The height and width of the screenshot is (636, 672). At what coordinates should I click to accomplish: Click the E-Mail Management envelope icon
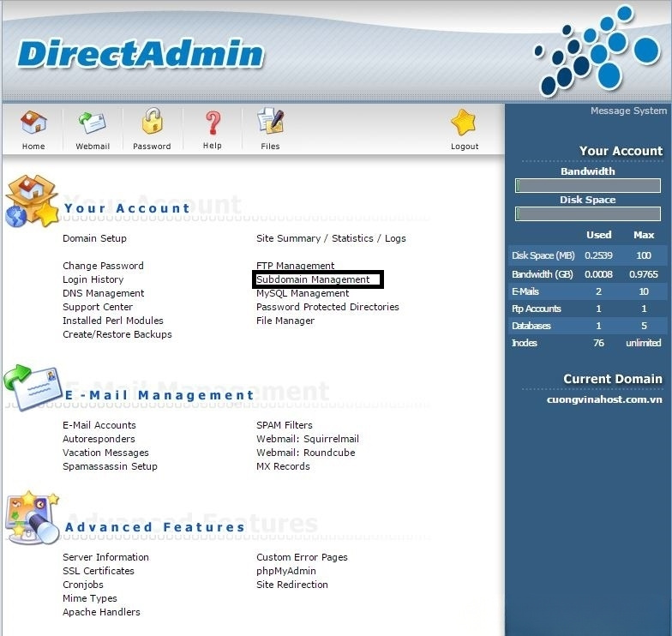pyautogui.click(x=32, y=387)
